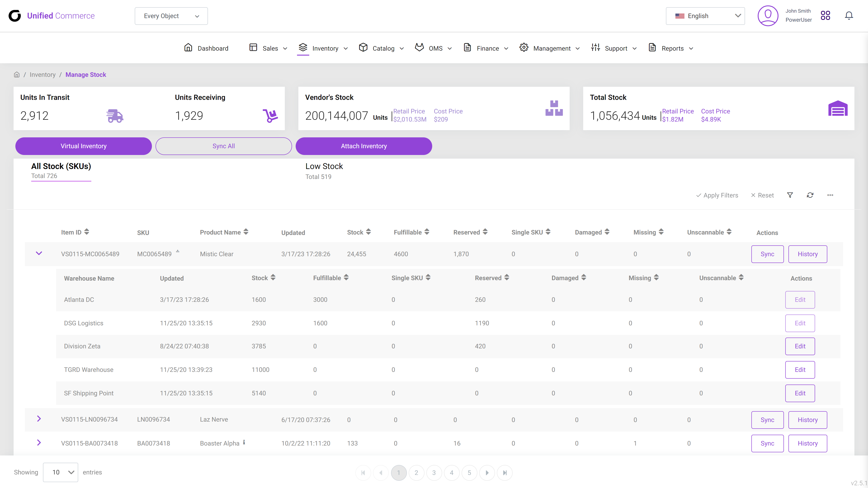The image size is (868, 488).
Task: Open the English language selector
Action: click(x=705, y=16)
